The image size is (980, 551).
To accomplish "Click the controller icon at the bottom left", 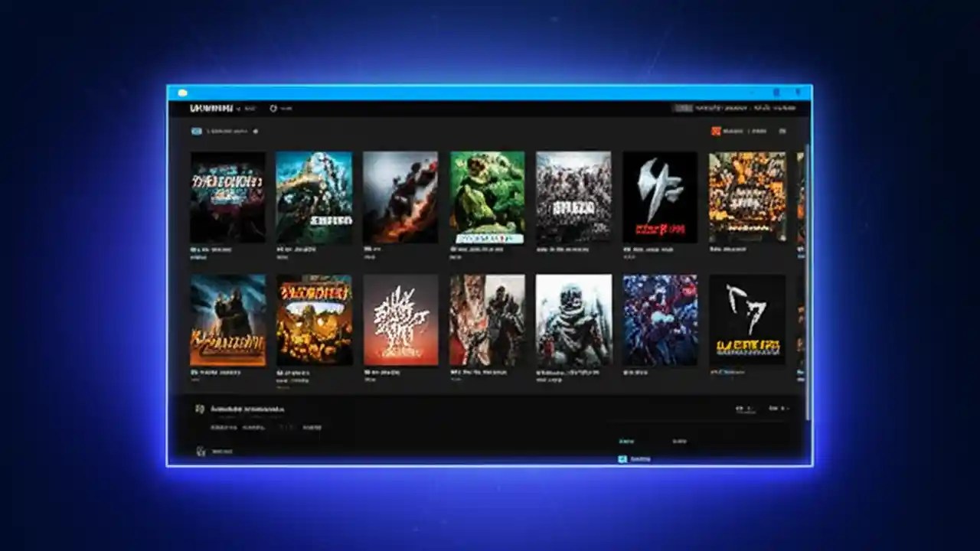I will click(202, 450).
